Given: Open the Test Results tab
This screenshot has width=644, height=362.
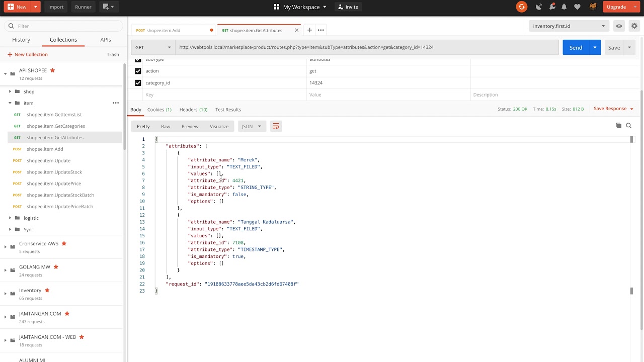Looking at the screenshot, I should coord(228,110).
